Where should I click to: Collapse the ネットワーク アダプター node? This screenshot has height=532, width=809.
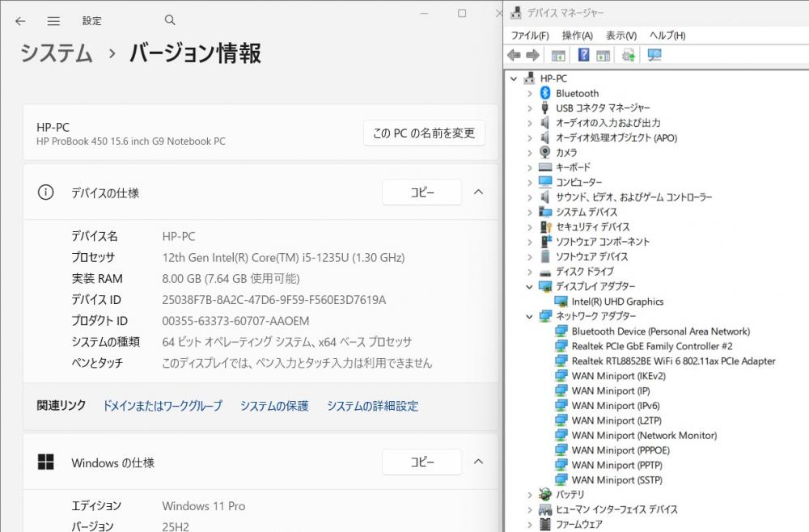click(x=530, y=317)
